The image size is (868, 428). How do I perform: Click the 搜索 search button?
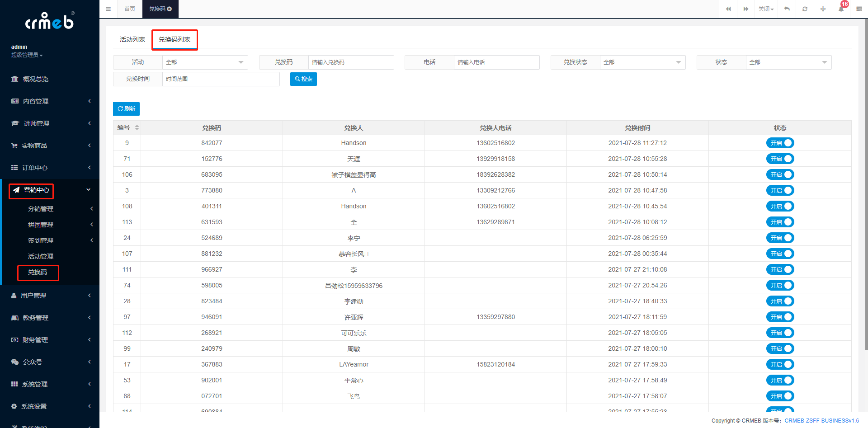[x=303, y=79]
